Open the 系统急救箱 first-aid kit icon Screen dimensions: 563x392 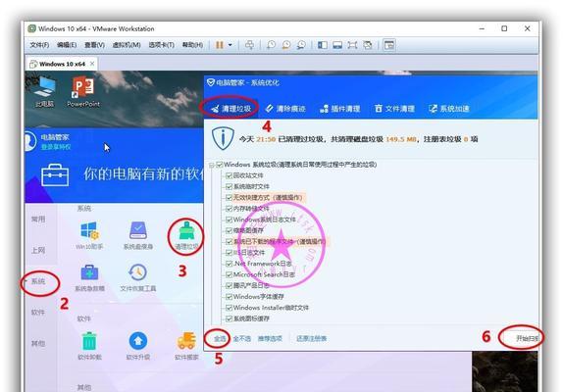89,272
